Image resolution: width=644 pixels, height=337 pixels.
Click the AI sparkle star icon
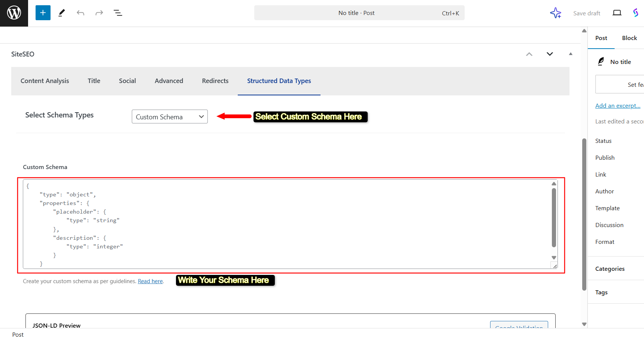point(556,13)
